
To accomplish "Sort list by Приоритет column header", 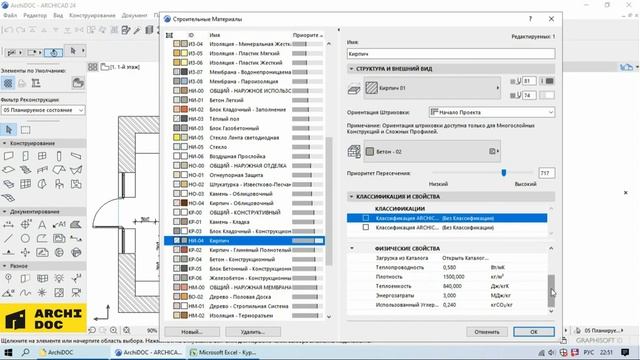I will click(x=307, y=35).
